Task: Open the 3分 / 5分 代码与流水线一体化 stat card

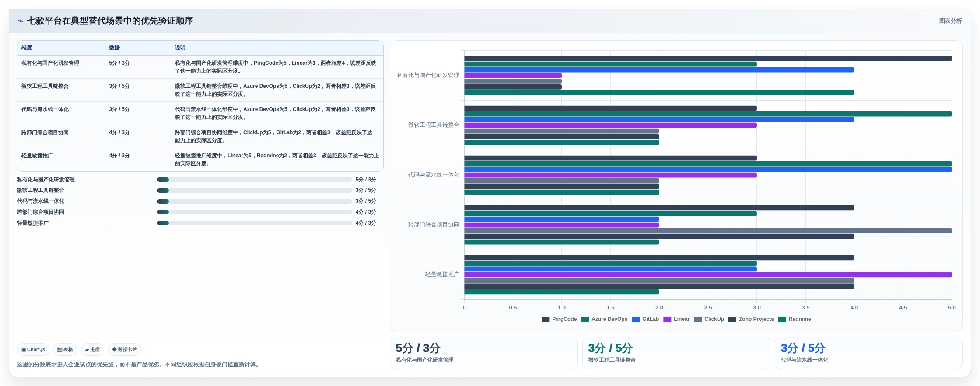Action: click(869, 353)
